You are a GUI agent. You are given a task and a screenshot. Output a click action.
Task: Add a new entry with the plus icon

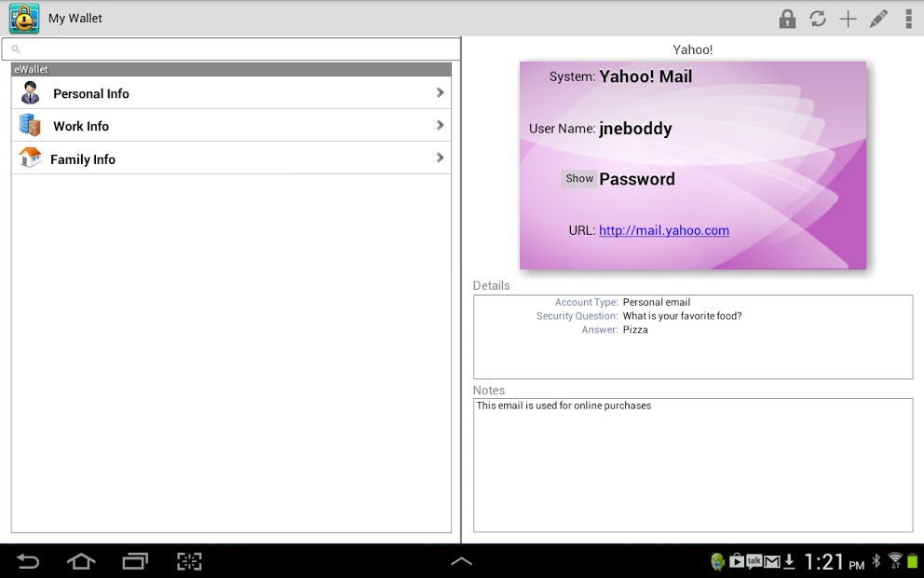pyautogui.click(x=849, y=18)
